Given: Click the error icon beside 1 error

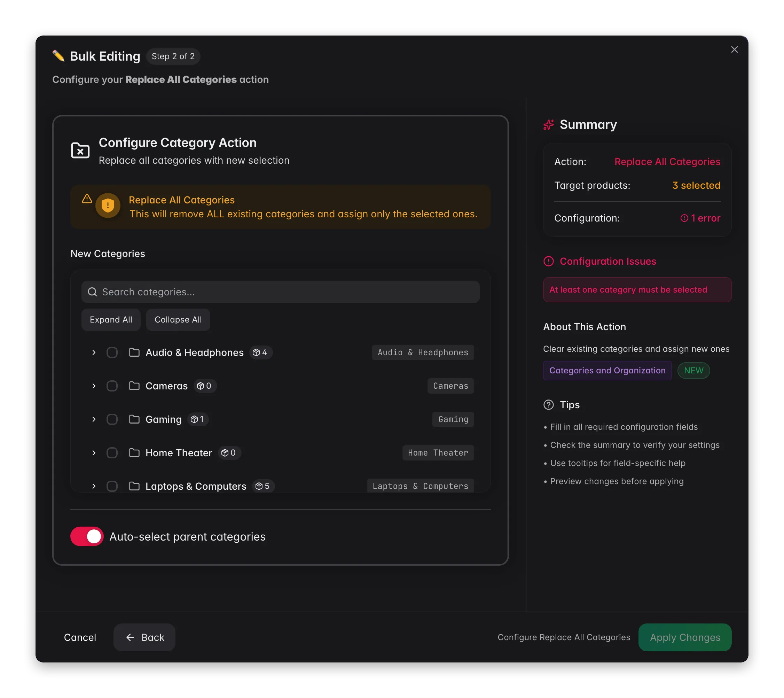Looking at the screenshot, I should (684, 218).
